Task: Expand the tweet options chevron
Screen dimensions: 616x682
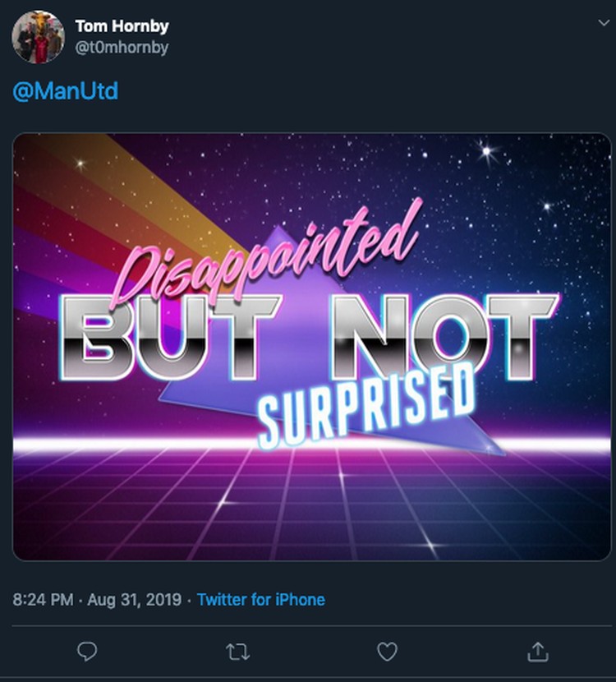Action: click(604, 23)
